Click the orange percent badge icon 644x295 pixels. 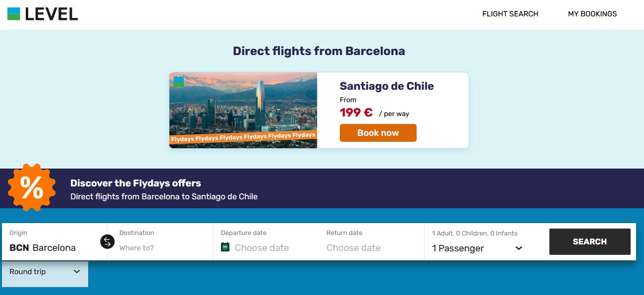point(32,188)
